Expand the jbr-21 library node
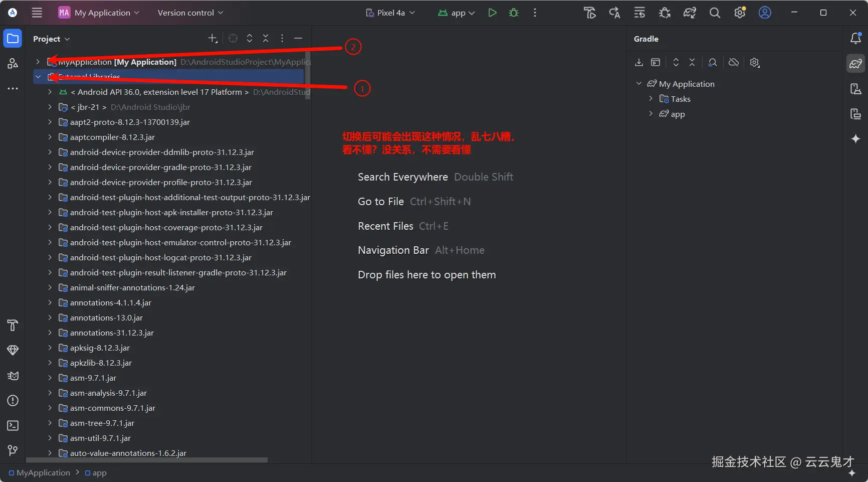Screen dimensions: 868x482 point(50,107)
